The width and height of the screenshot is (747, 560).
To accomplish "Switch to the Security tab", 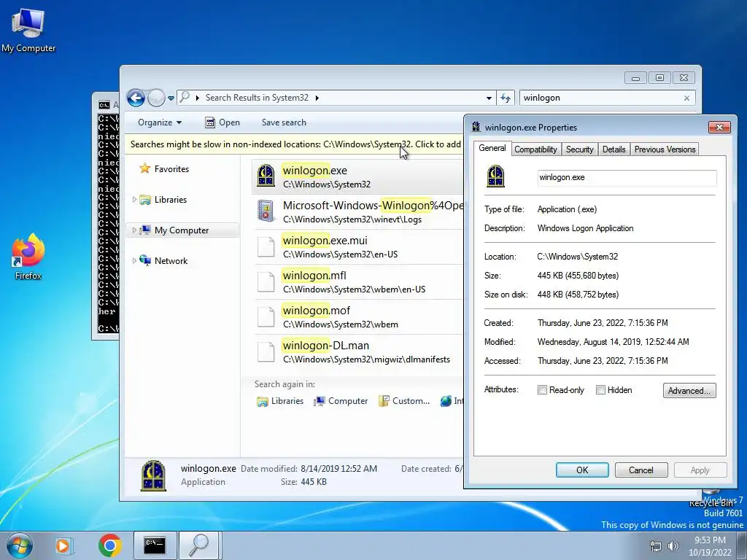I will coord(579,149).
